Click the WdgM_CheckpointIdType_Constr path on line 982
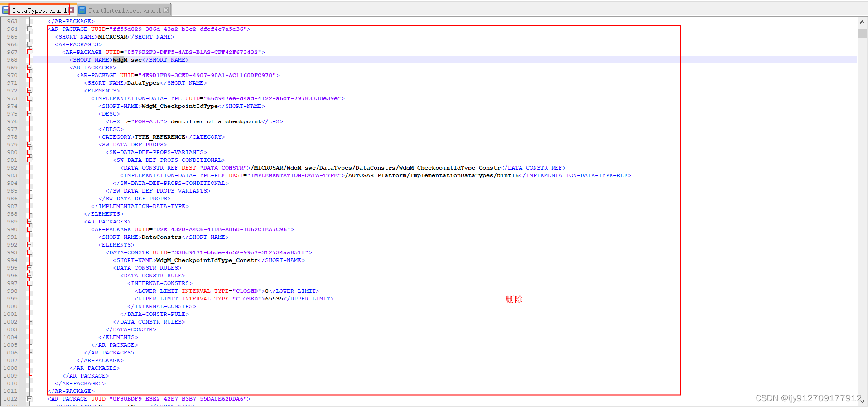The height and width of the screenshot is (407, 868). coord(376,168)
